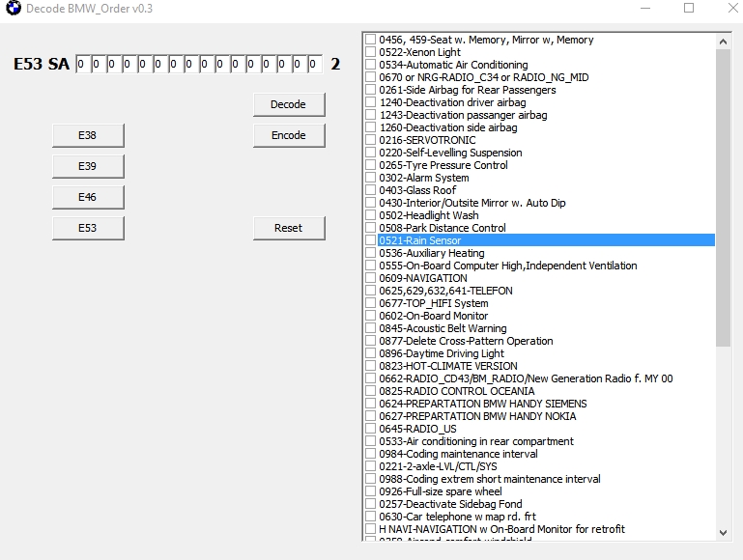Check 0533-Air conditioning in rear compartment
Screen dimensions: 743x560
(371, 440)
